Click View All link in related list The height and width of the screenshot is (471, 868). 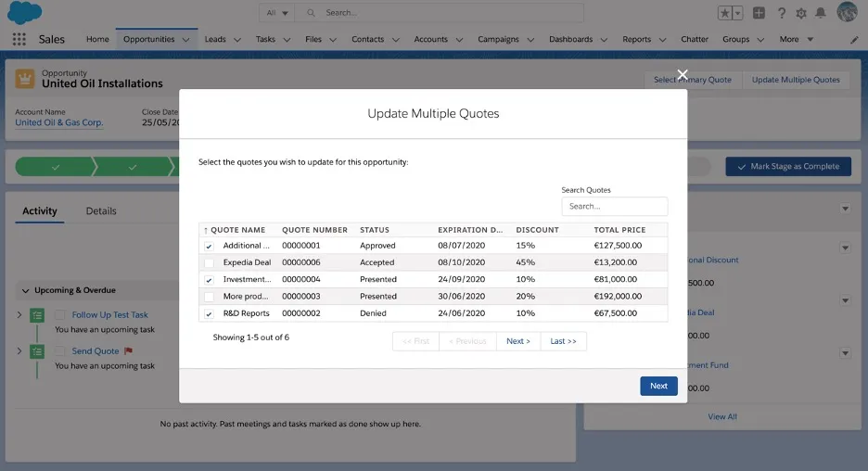pos(721,416)
